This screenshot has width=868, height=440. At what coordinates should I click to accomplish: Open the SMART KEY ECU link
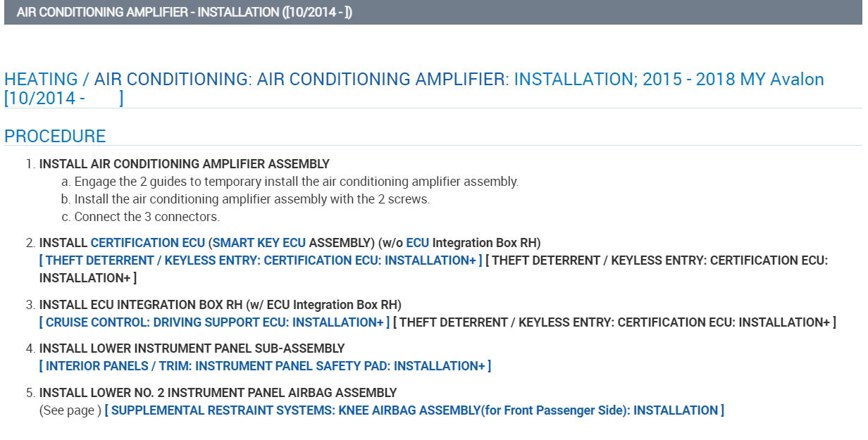(259, 243)
